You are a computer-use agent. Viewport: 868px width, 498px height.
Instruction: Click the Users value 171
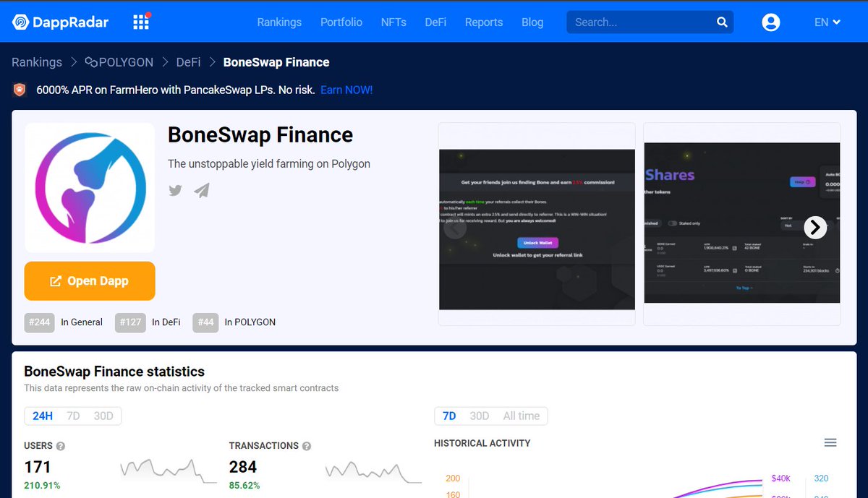[x=38, y=467]
